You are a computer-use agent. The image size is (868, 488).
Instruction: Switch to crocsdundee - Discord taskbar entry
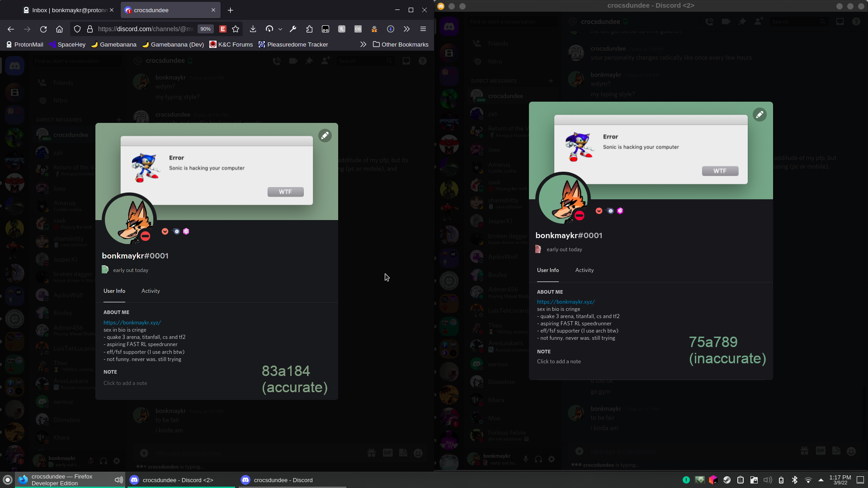click(292, 480)
